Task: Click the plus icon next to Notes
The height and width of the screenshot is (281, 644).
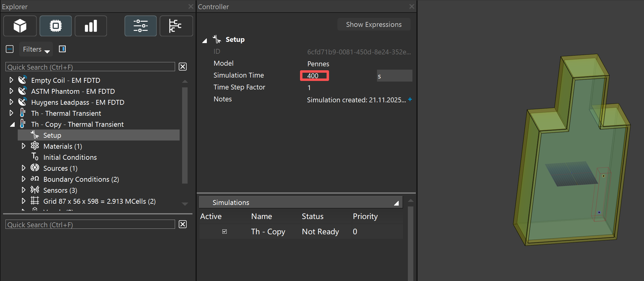Action: pos(410,100)
